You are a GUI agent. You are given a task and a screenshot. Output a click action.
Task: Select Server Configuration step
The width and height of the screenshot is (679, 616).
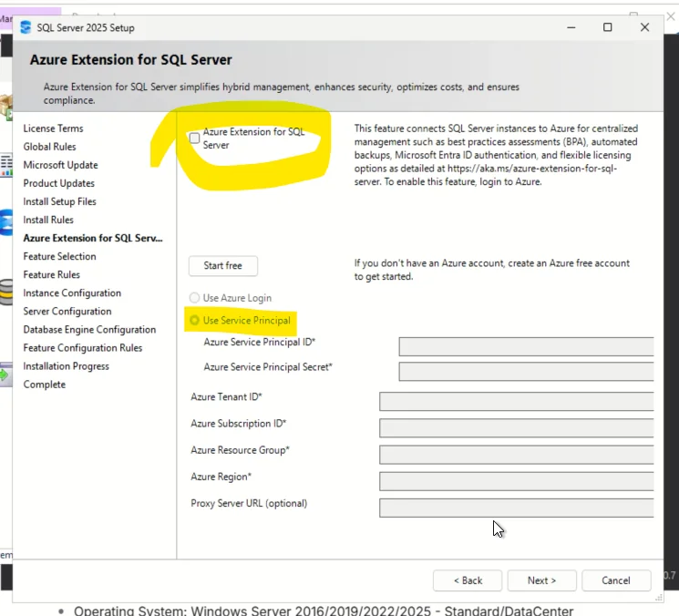click(67, 312)
